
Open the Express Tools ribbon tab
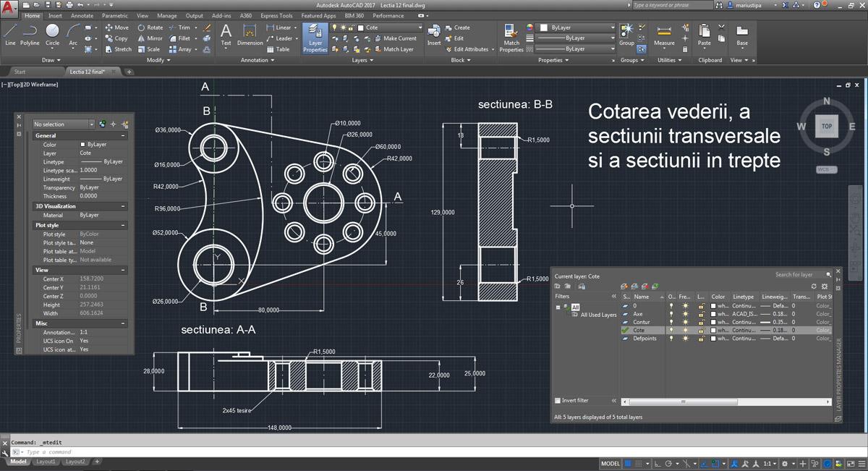point(276,15)
